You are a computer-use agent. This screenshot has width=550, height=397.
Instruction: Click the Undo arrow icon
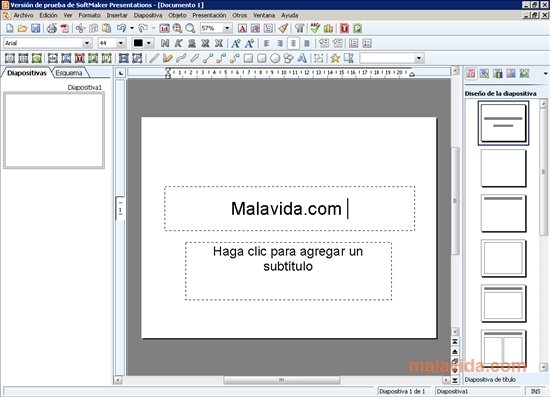[x=121, y=28]
